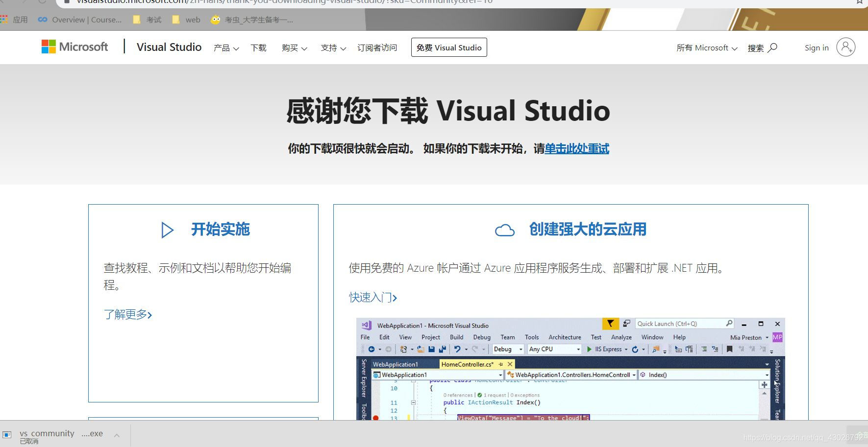868x447 pixels.
Task: Click the Sign in text link
Action: coord(817,47)
